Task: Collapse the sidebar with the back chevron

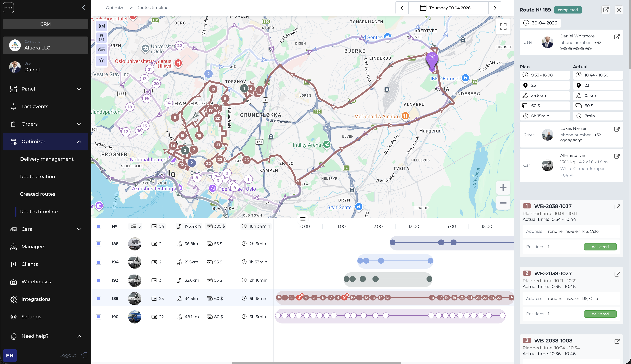Action: click(x=84, y=7)
